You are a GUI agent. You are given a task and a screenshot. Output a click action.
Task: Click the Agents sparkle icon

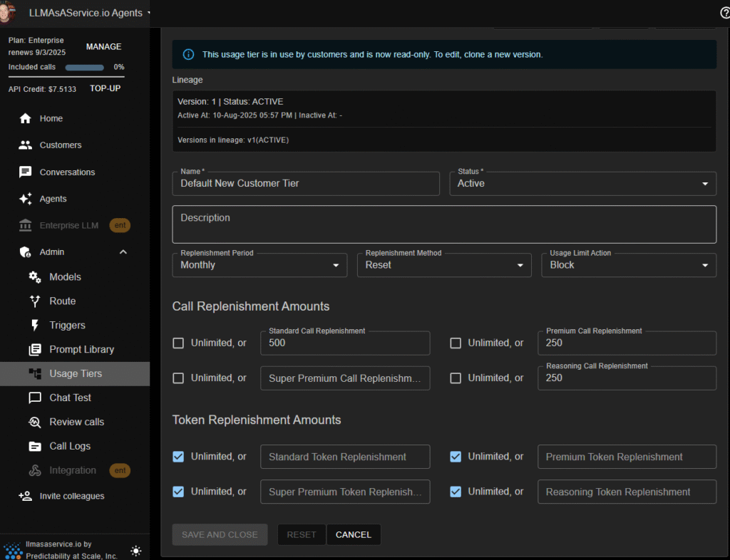(x=26, y=199)
